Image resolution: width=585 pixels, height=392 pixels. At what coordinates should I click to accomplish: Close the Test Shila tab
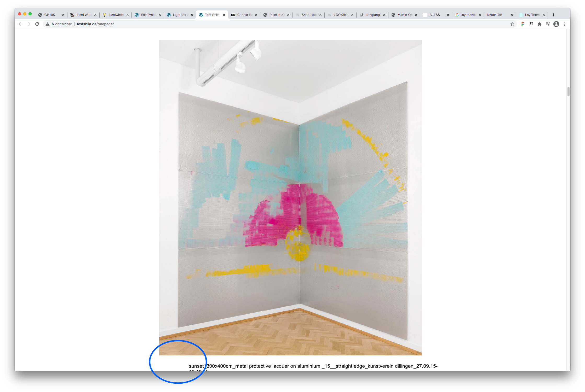tap(224, 15)
